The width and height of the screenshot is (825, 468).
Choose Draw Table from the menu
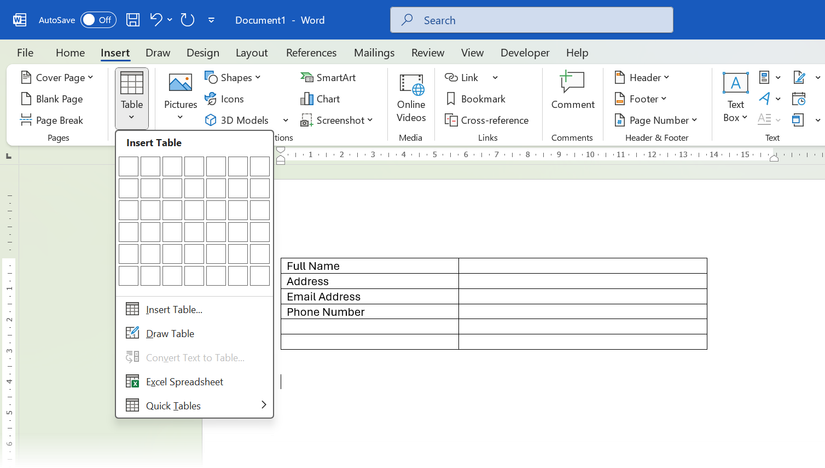169,334
